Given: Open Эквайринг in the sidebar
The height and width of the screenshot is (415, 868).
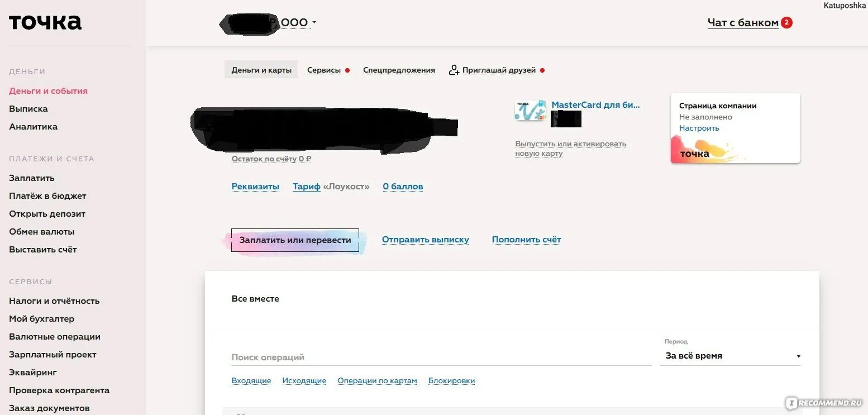Looking at the screenshot, I should pos(33,373).
